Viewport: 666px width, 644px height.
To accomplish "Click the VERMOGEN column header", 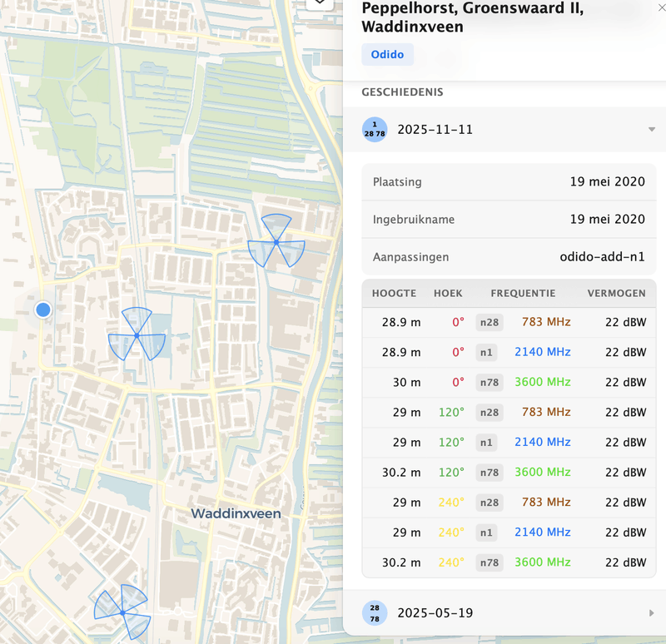I will coord(617,294).
